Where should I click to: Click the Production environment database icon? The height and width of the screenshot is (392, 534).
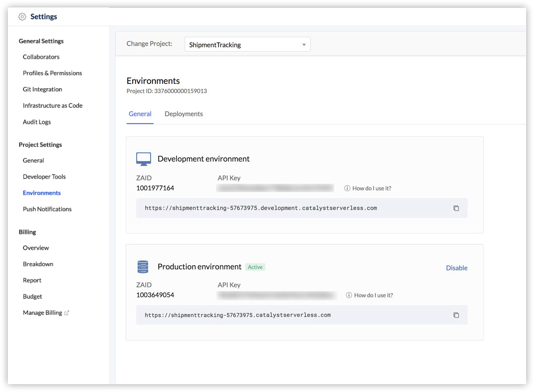click(143, 267)
